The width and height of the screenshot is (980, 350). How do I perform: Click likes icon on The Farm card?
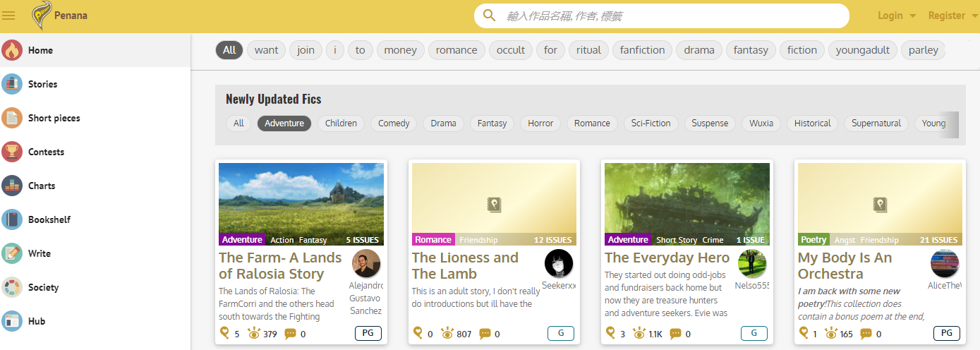pyautogui.click(x=224, y=333)
